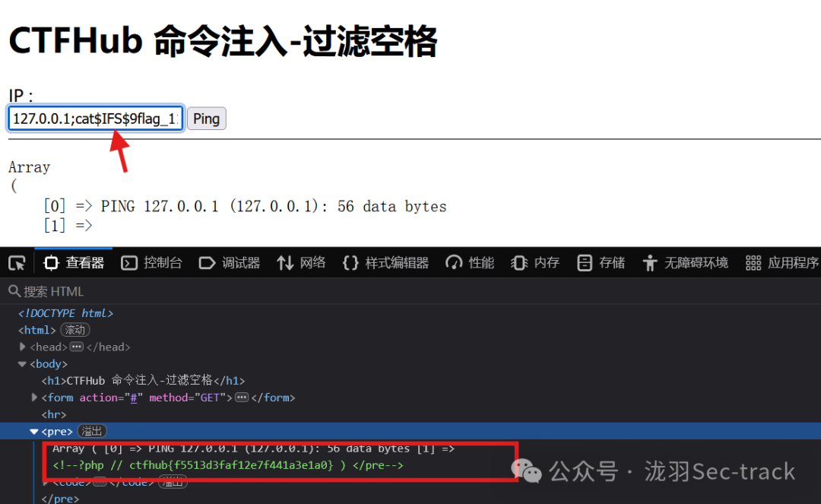
Task: Click the accessibility person icon
Action: coord(650,263)
